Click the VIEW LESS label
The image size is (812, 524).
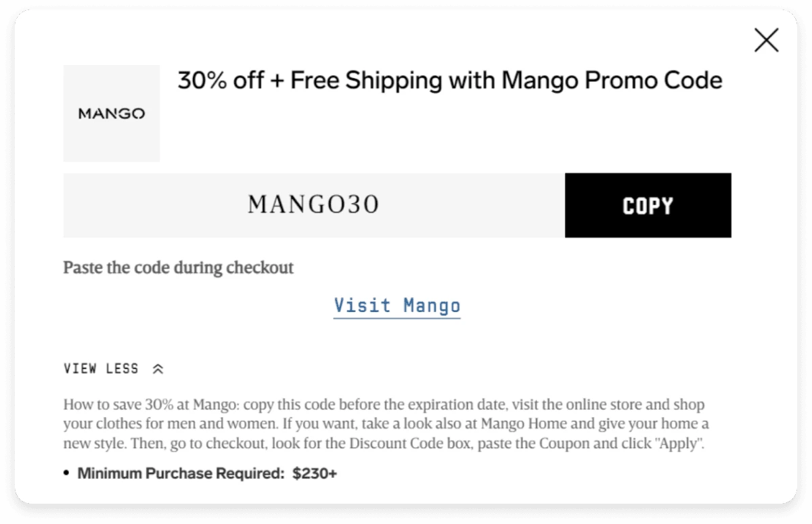pyautogui.click(x=101, y=369)
